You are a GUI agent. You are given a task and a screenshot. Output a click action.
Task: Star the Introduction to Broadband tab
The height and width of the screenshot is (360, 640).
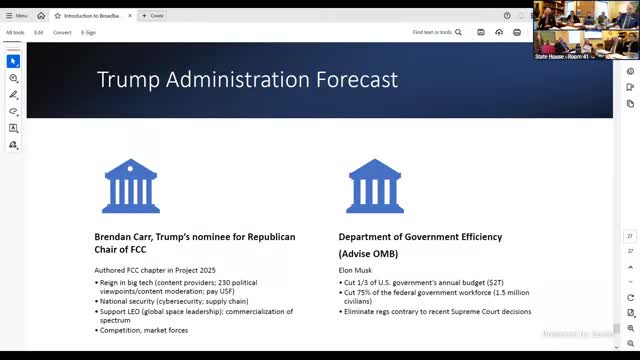(58, 16)
